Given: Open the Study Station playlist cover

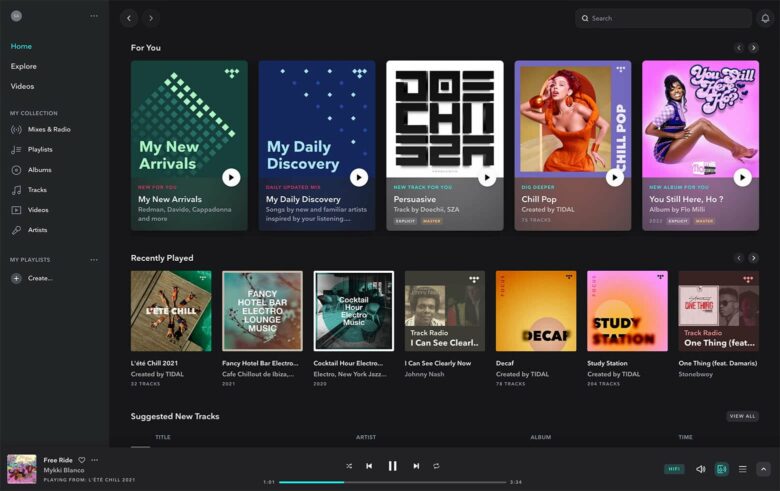Looking at the screenshot, I should [627, 311].
